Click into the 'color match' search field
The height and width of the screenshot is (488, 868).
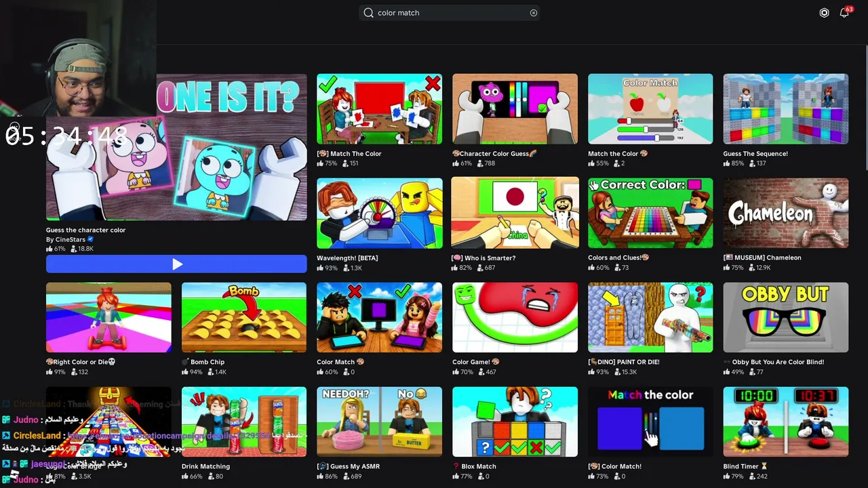coord(449,13)
